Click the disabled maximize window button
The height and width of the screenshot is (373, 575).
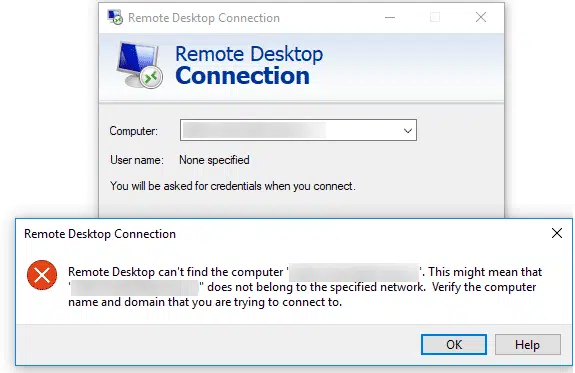click(435, 17)
